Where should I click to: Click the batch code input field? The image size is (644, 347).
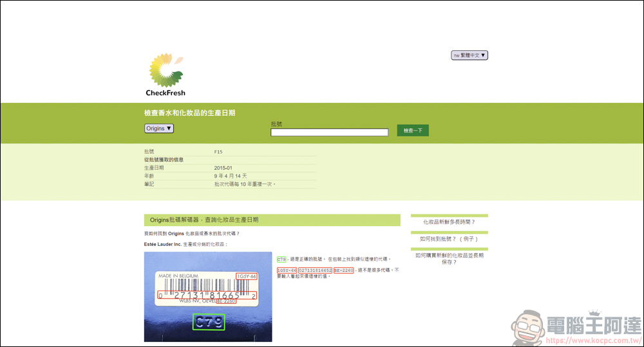click(329, 132)
